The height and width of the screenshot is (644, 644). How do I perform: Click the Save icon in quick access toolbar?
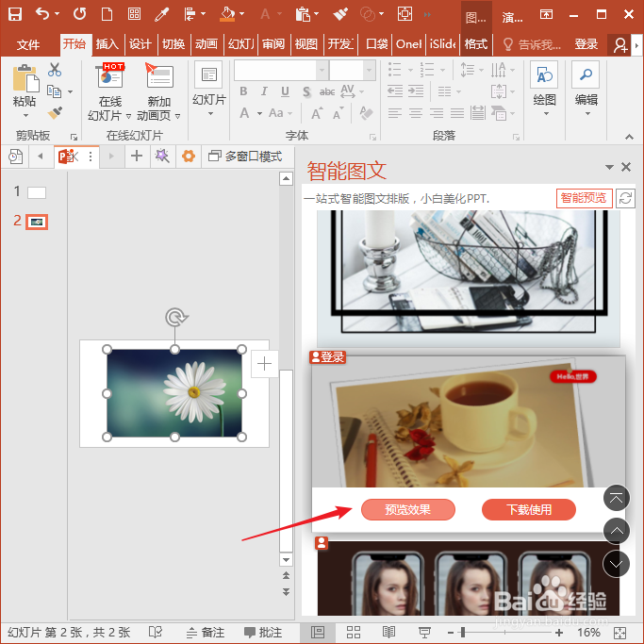click(x=15, y=14)
